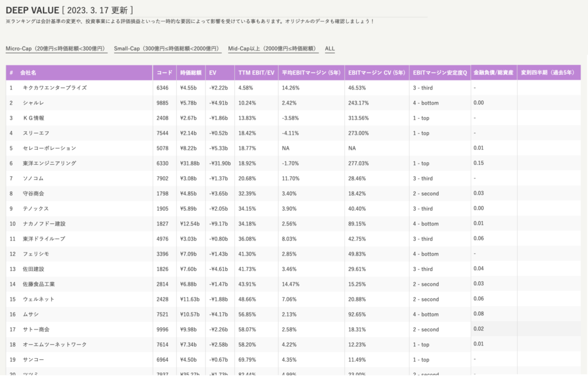Open the Small-Cap filter link
Viewport: 588px width, 380px height.
pos(168,49)
